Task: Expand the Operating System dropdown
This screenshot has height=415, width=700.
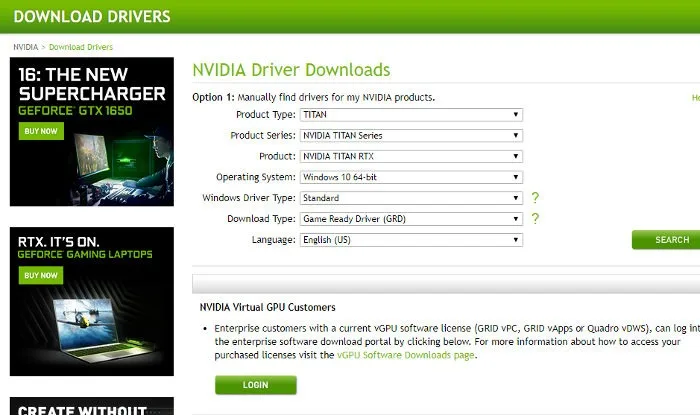Action: point(411,177)
